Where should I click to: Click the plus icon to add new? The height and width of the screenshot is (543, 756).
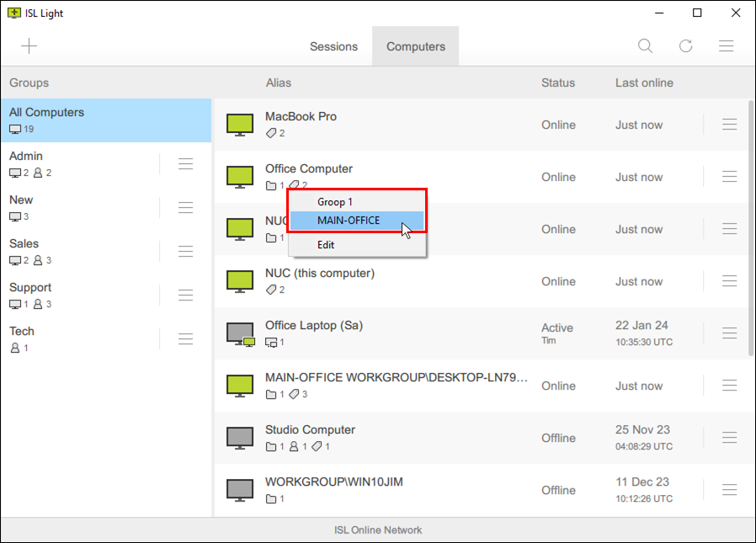click(29, 46)
